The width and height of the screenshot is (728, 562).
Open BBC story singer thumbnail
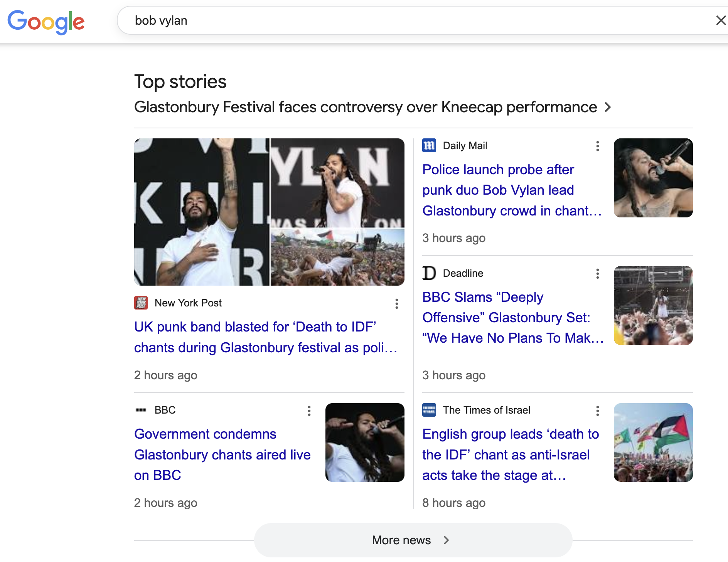click(365, 443)
